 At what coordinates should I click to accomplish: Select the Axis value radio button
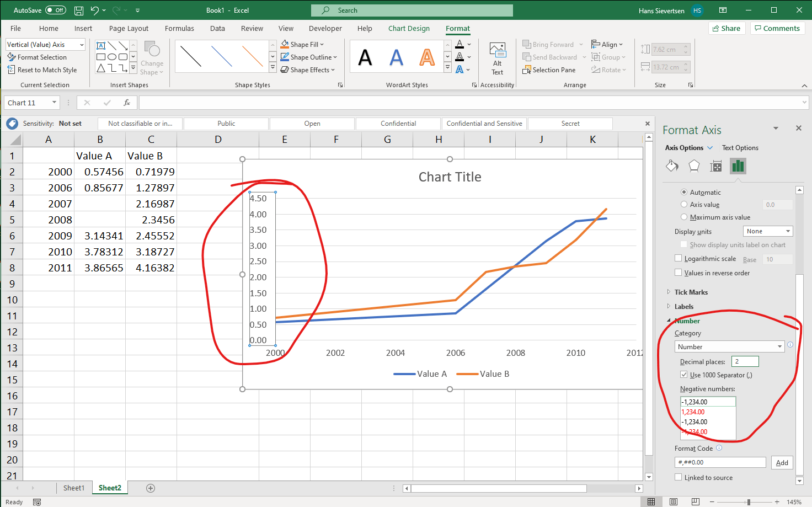click(x=684, y=204)
